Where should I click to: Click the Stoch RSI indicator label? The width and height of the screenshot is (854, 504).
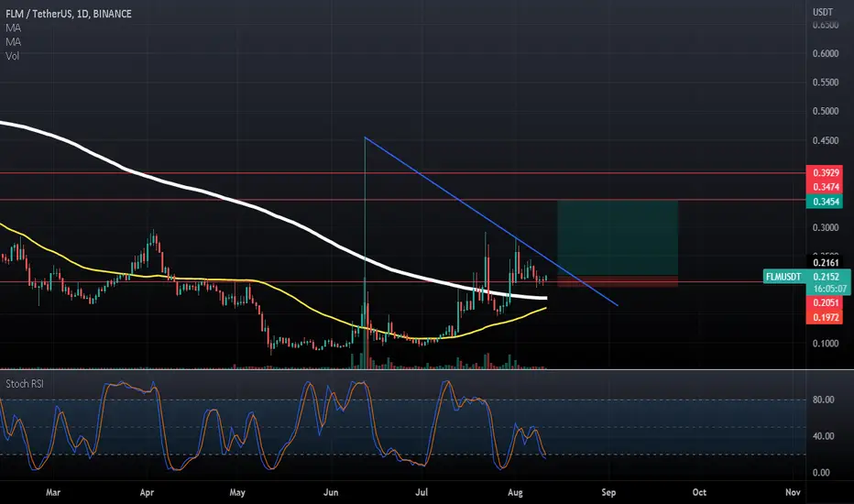[25, 384]
